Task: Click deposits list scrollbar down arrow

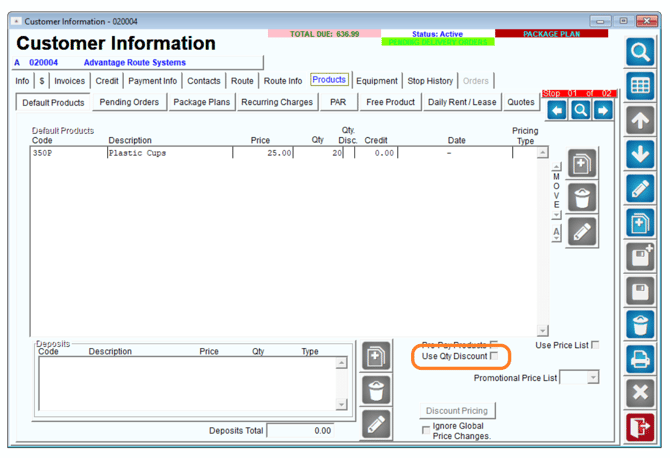Action: point(341,404)
